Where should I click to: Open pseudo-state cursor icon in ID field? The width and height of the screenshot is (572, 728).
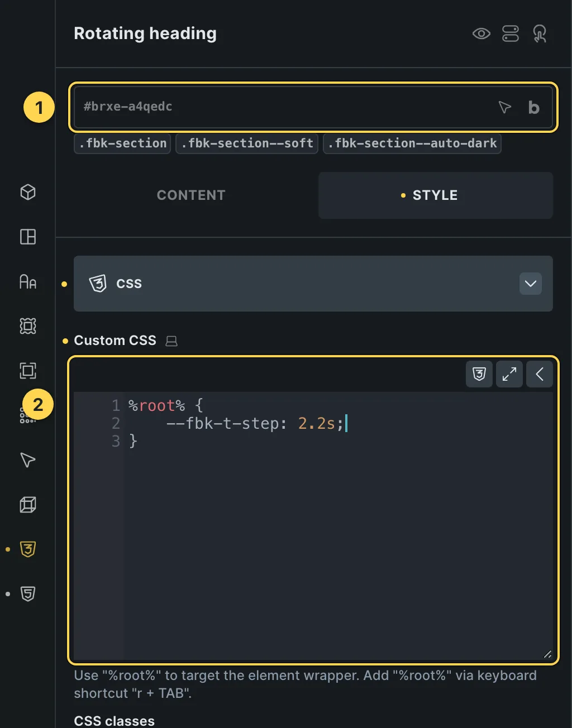tap(505, 107)
